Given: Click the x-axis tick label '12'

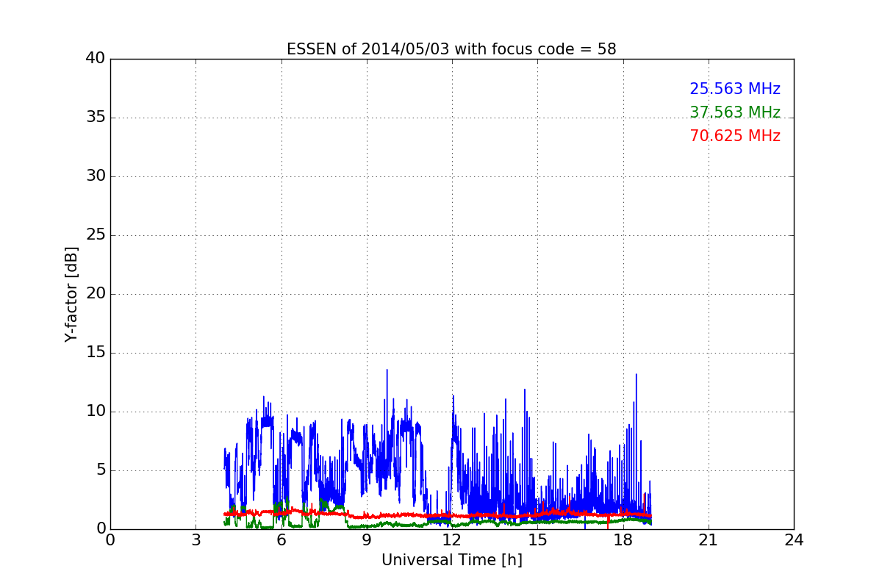Looking at the screenshot, I should point(452,540).
